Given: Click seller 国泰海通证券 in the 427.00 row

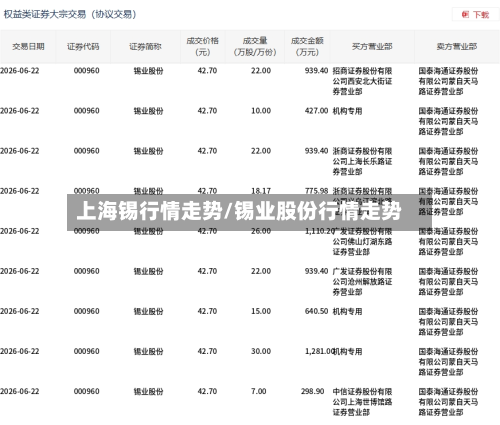Looking at the screenshot, I should 448,121.
